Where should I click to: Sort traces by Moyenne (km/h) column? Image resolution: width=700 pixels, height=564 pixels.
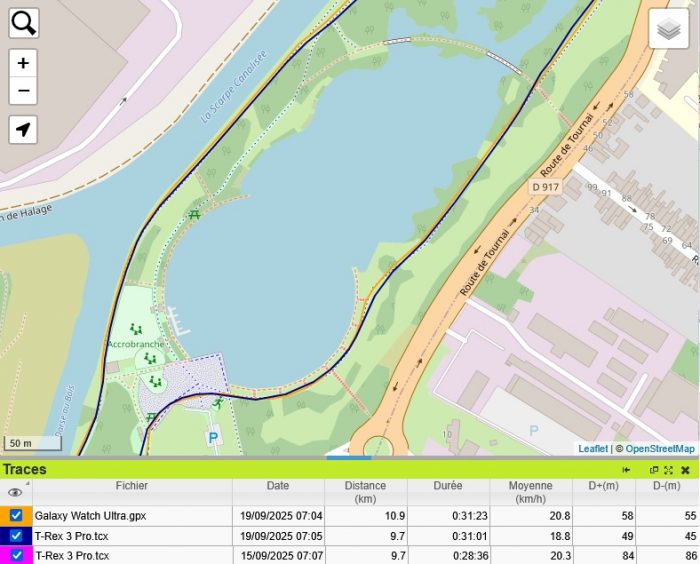coord(531,492)
